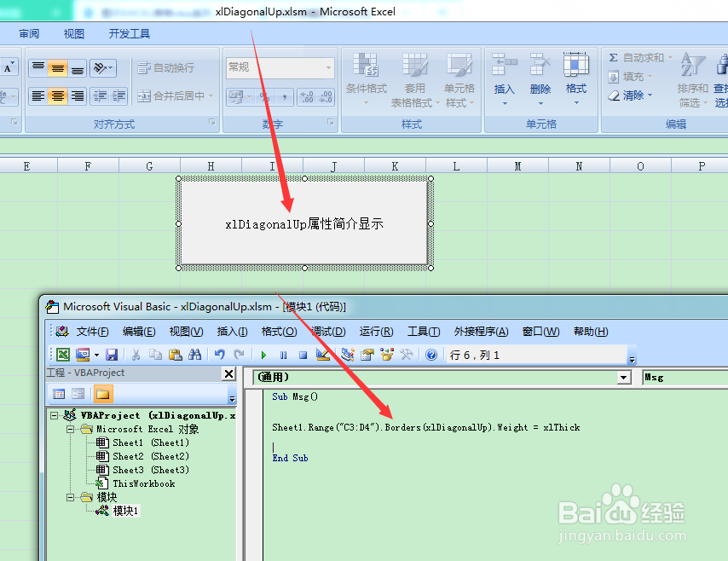Image resolution: width=728 pixels, height=561 pixels.
Task: Click View Code icon in project pane
Action: (59, 394)
